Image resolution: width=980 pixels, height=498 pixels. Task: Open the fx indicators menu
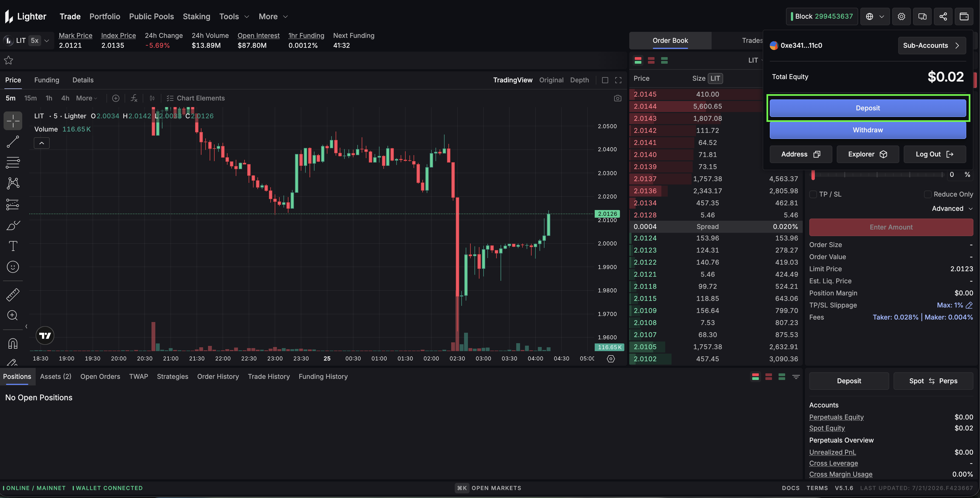click(x=134, y=98)
